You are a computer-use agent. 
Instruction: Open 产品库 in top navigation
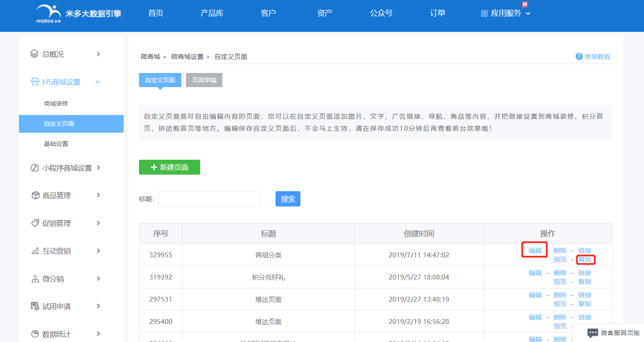[x=212, y=13]
